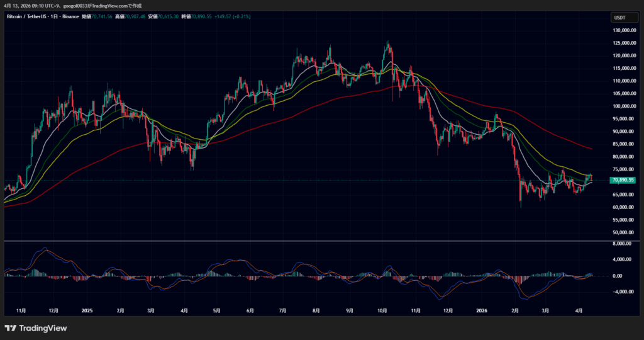Click the 6月 label on time axis
This screenshot has width=644, height=340.
coord(250,311)
